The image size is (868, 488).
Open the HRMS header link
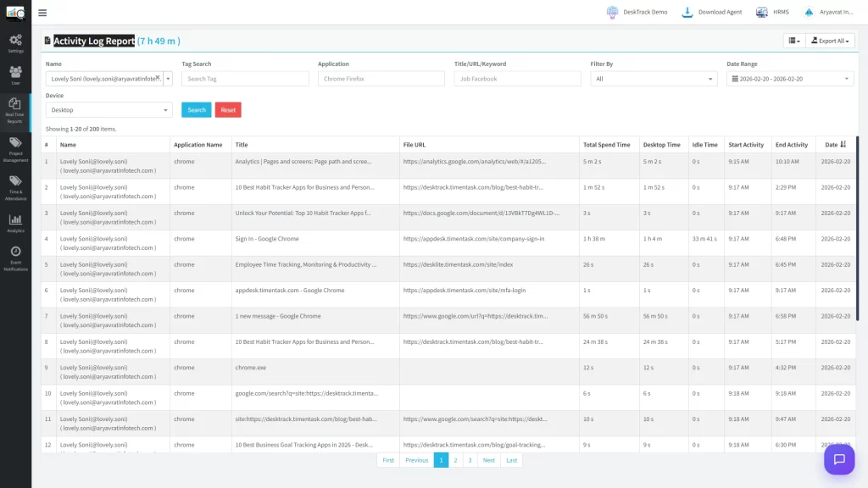pyautogui.click(x=773, y=12)
